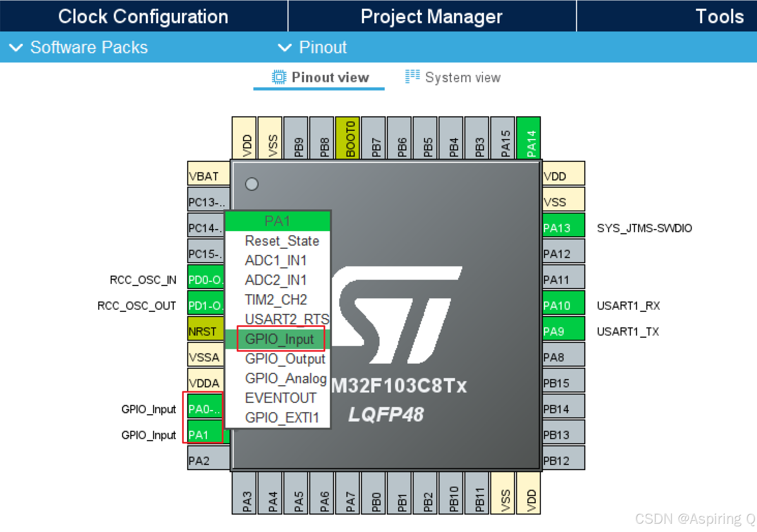Open the Tools tab

click(x=719, y=17)
